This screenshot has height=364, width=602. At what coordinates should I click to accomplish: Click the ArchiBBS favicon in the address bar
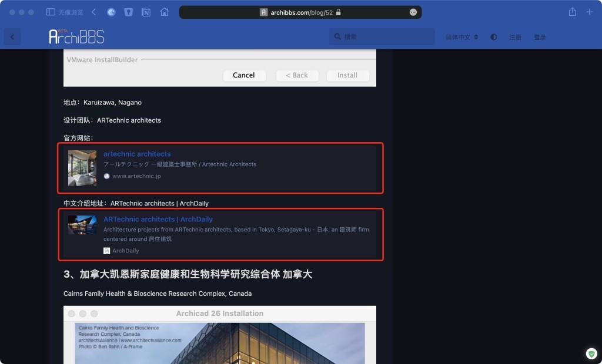[264, 12]
